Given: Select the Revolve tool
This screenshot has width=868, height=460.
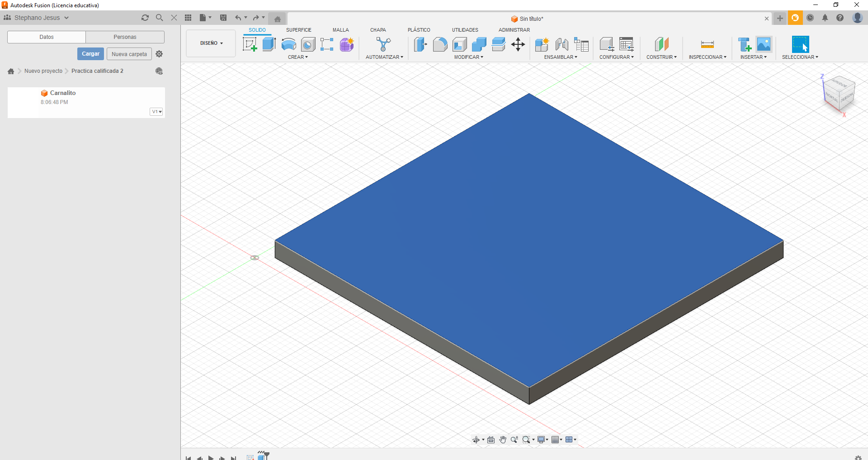Looking at the screenshot, I should point(288,44).
